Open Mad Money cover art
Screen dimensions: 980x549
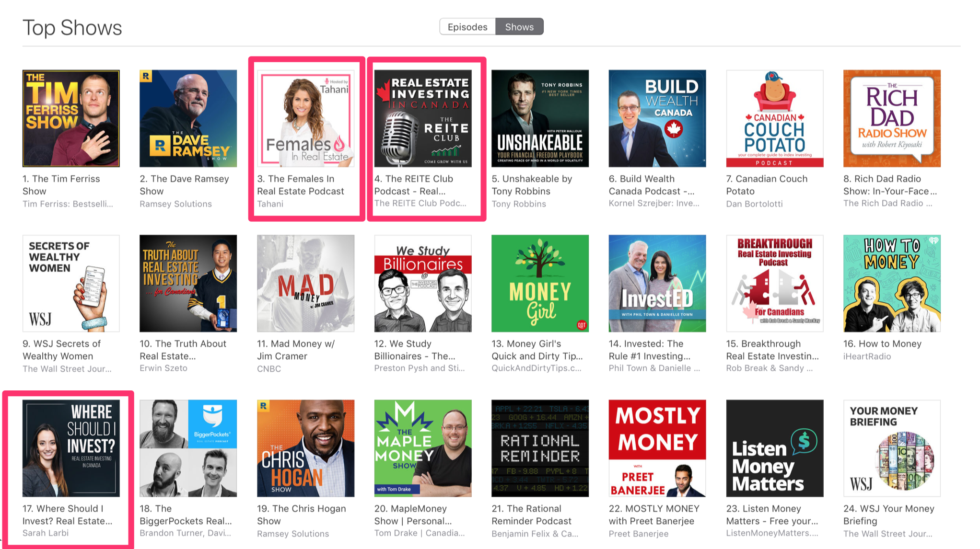click(x=305, y=283)
